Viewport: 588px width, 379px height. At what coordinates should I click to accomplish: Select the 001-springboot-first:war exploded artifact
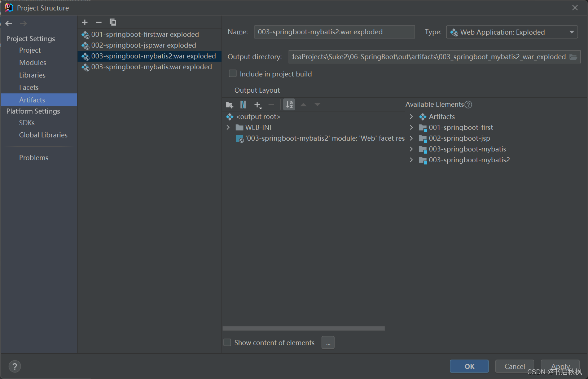pos(149,34)
